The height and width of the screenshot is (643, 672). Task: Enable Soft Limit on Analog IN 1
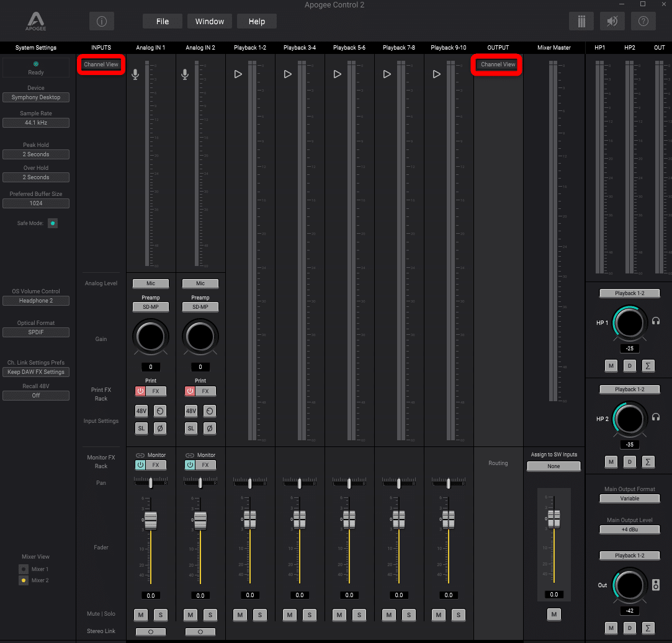[141, 428]
